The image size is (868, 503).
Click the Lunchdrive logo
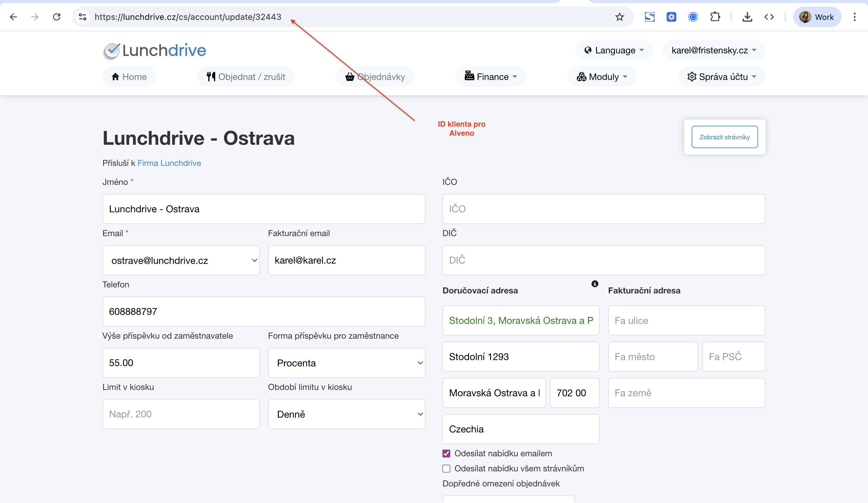click(x=154, y=51)
